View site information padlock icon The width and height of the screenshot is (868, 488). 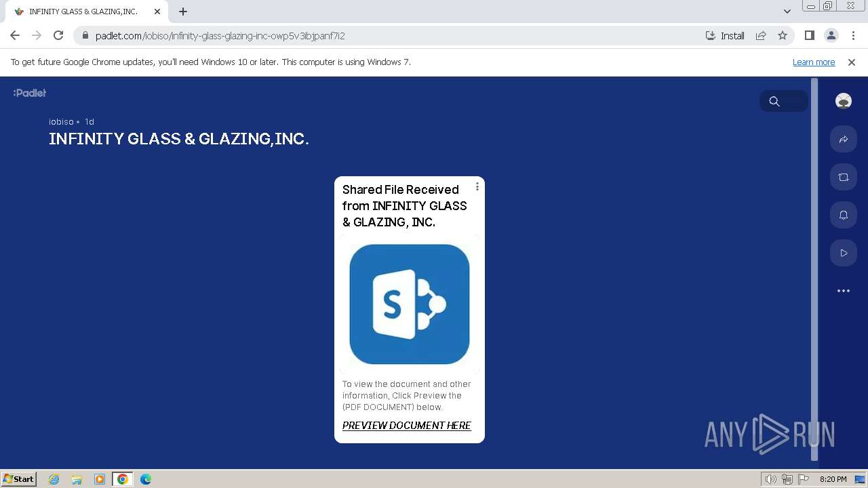pos(85,36)
